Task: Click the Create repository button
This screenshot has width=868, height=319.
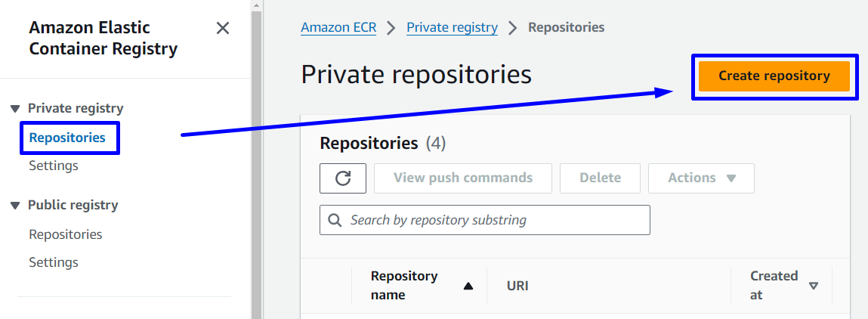Action: [x=774, y=76]
